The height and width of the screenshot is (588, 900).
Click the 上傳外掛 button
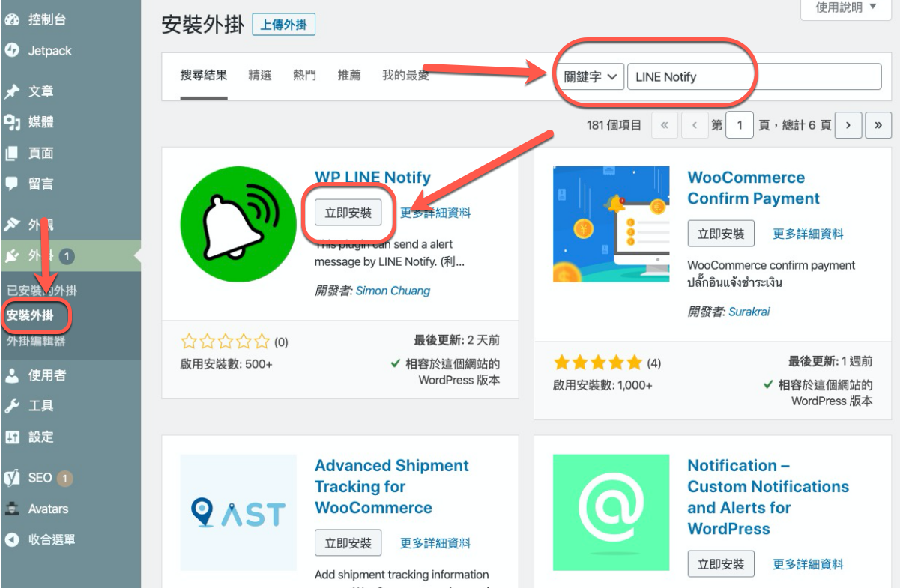(284, 25)
